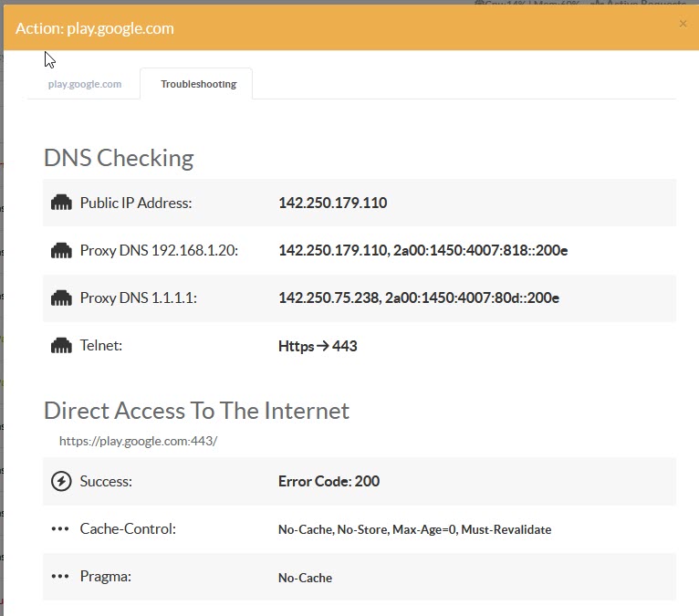
Task: Click the addresses resolved by Proxy DNS 192.168.1.20
Action: pos(423,250)
